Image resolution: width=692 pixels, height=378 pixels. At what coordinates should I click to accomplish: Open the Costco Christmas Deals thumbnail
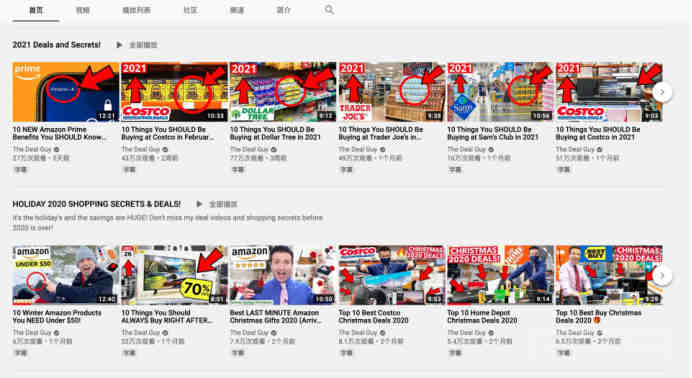point(391,275)
